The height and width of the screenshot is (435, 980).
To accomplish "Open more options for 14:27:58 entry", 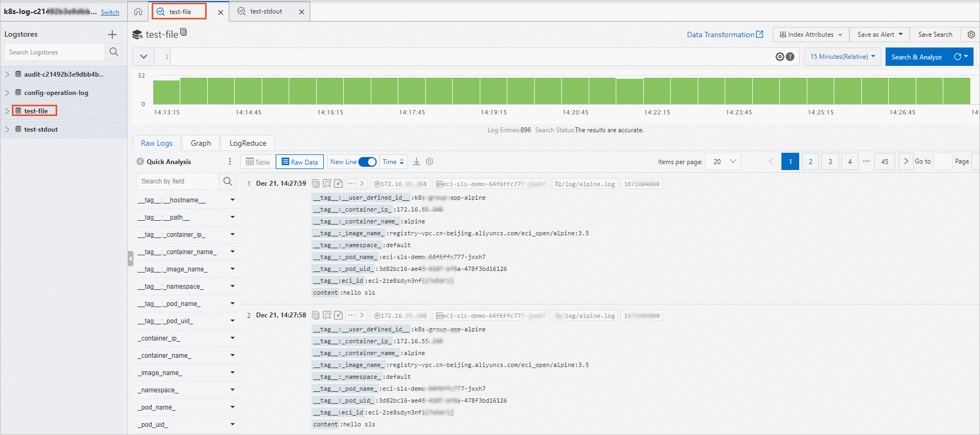I will tap(351, 315).
